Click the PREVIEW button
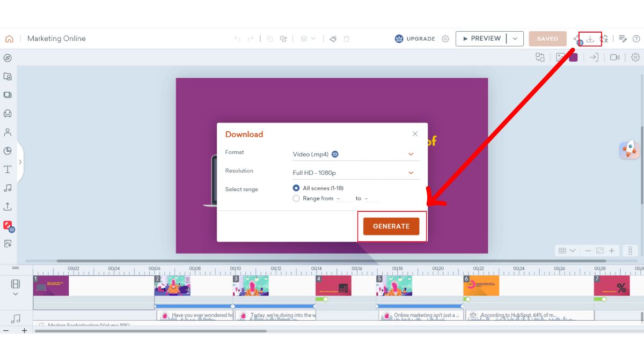 click(x=481, y=39)
